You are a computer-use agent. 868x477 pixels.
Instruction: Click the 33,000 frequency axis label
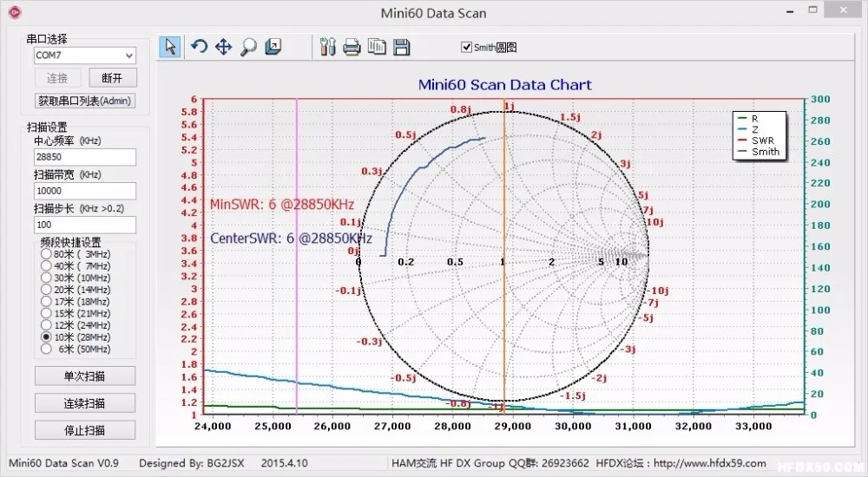[x=753, y=426]
